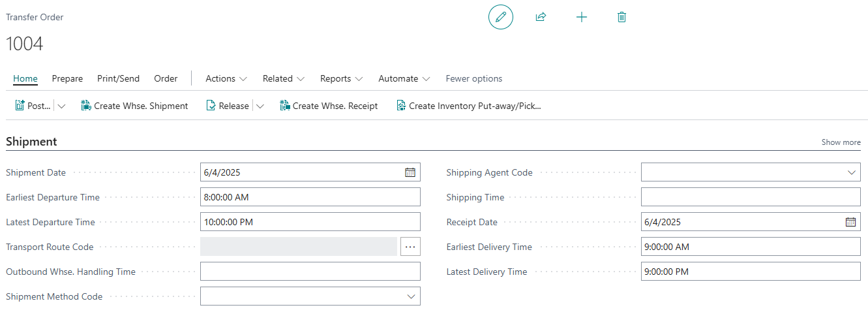Click the trash can delete icon
The image size is (868, 314).
[x=621, y=17]
